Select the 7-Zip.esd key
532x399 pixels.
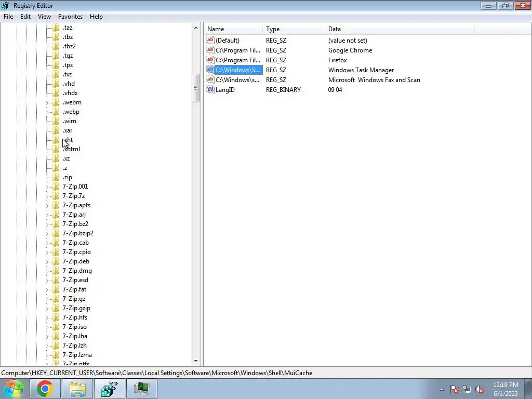click(x=75, y=280)
